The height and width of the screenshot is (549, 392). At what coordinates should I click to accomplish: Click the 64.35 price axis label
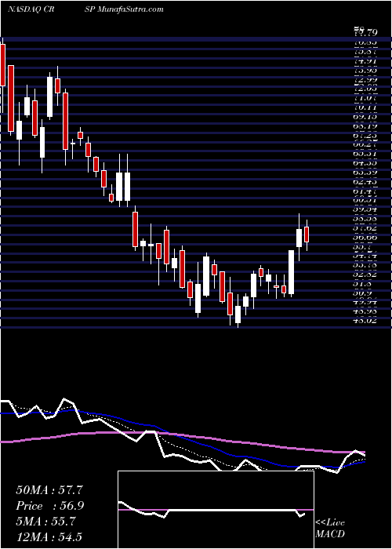(x=365, y=163)
